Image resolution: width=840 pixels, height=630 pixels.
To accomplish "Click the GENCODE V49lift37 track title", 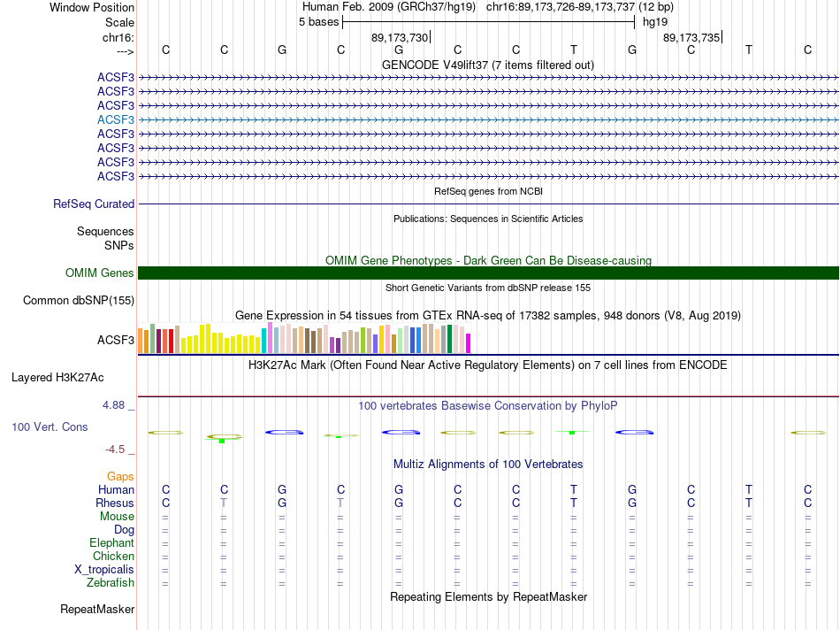I will click(x=488, y=65).
